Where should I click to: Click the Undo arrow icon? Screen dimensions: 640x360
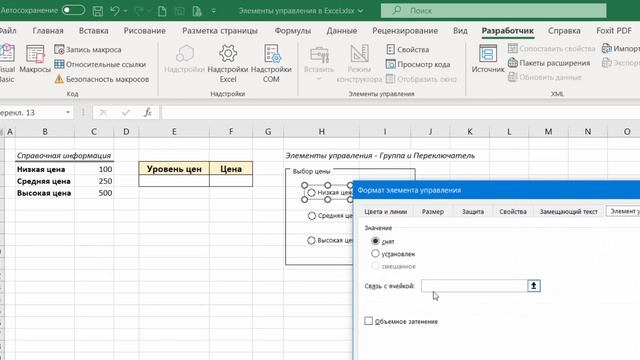pos(115,11)
